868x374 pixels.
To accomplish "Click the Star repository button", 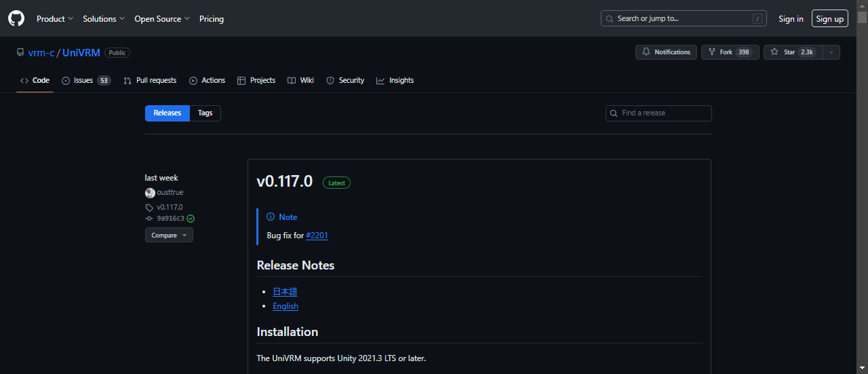I will click(792, 52).
